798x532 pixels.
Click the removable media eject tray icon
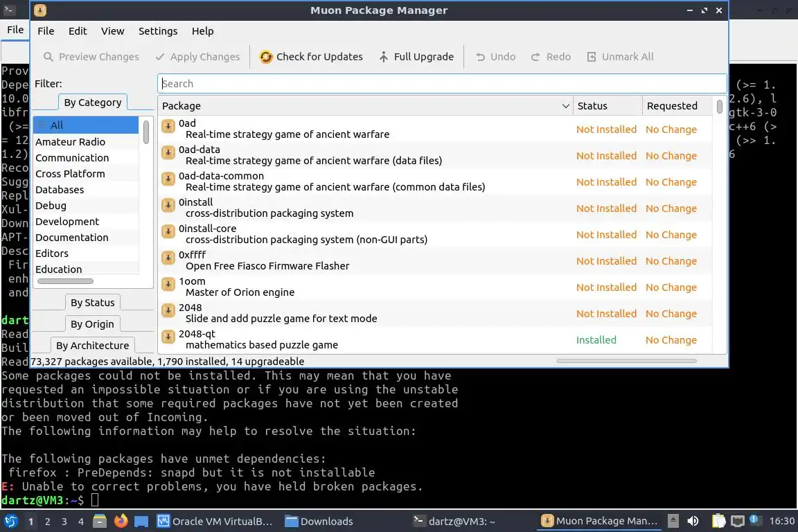point(673,521)
